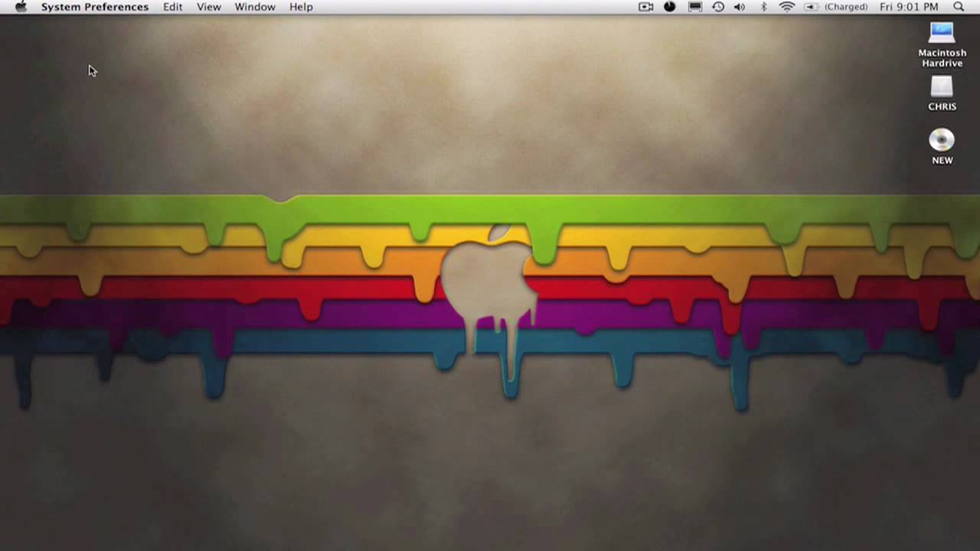
Task: Select the Macintosh Hardrive desktop icon
Action: click(942, 44)
